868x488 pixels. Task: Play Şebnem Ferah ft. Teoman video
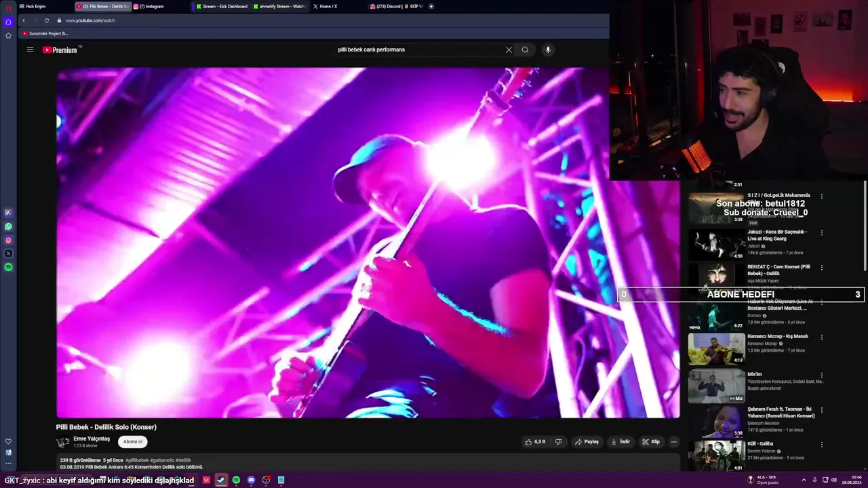pyautogui.click(x=717, y=422)
